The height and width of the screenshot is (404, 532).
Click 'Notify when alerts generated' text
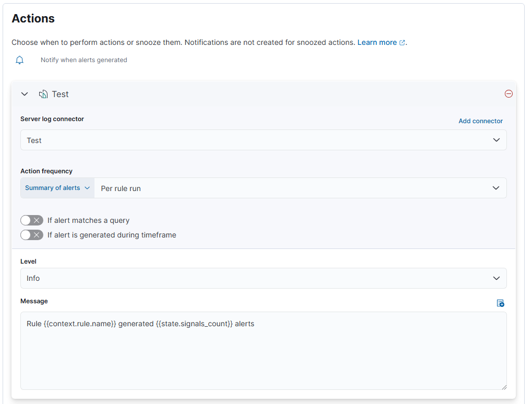point(84,60)
